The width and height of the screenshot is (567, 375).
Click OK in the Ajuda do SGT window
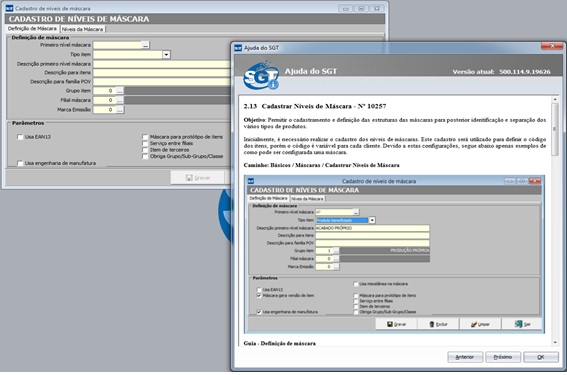point(541,357)
